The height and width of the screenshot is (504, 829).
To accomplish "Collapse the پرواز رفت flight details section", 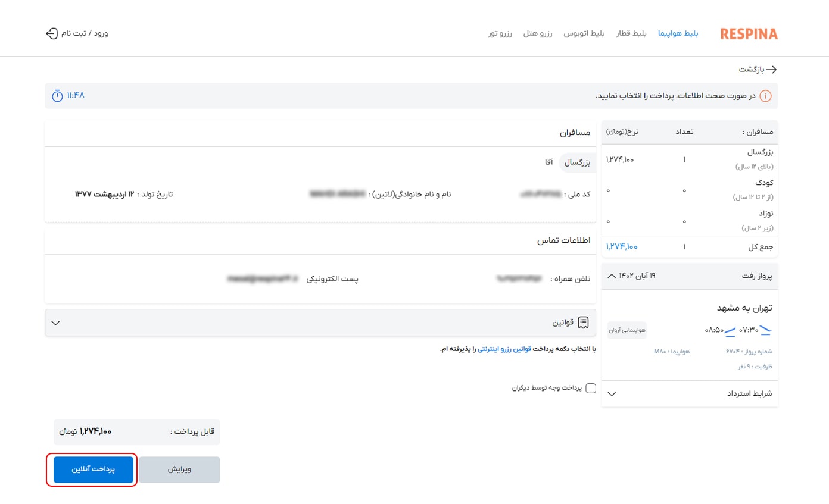I will (611, 276).
